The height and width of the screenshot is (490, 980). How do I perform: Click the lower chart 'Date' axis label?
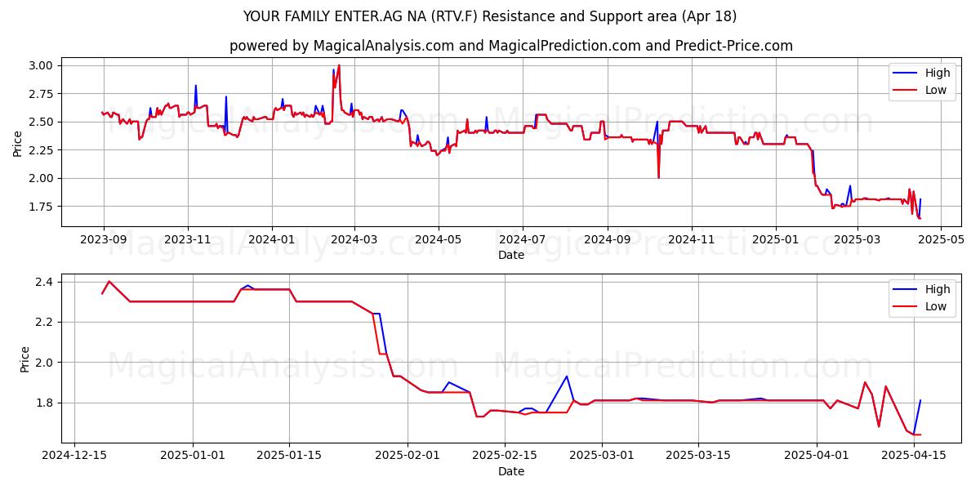click(511, 471)
